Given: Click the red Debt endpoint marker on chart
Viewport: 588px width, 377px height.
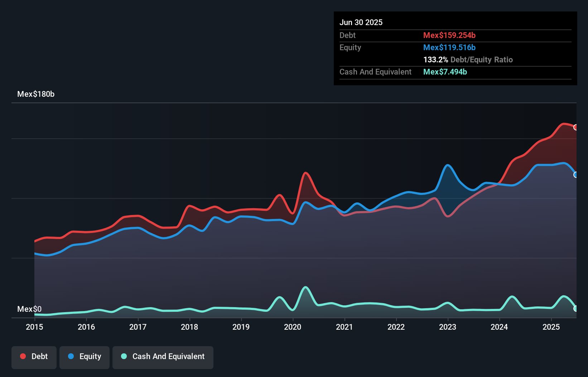Looking at the screenshot, I should pos(575,127).
